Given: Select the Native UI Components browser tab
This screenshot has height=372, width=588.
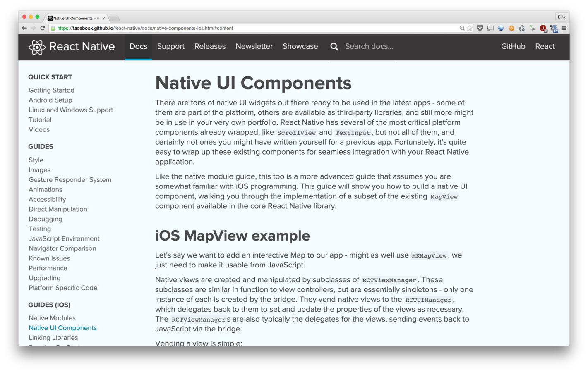Looking at the screenshot, I should [x=77, y=18].
